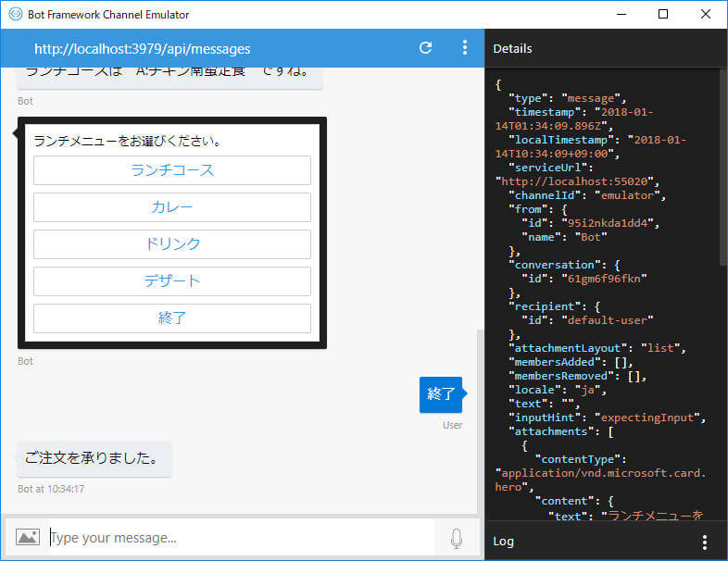Open the vertical dots menu in address bar

pos(464,48)
